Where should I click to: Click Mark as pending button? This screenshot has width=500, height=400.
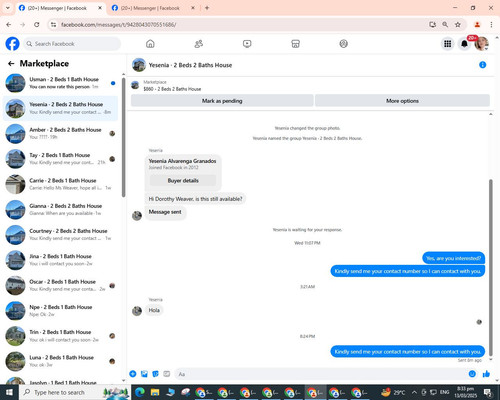tap(222, 101)
